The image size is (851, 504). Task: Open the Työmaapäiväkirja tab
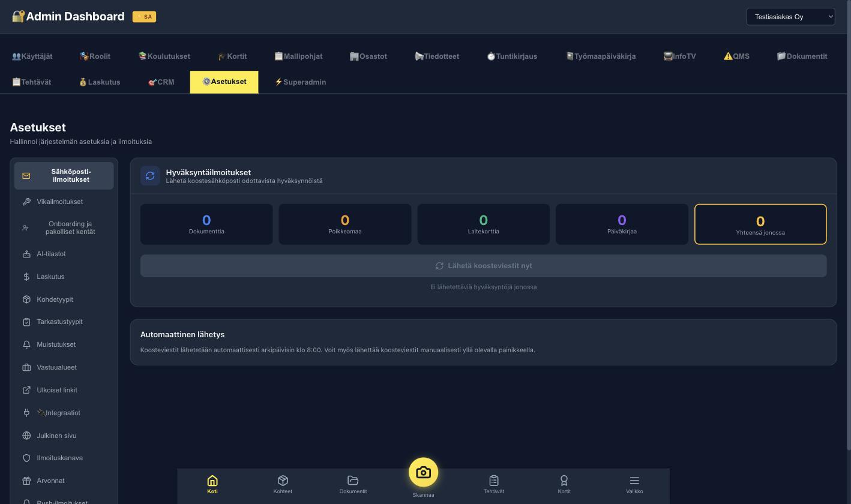click(x=601, y=56)
